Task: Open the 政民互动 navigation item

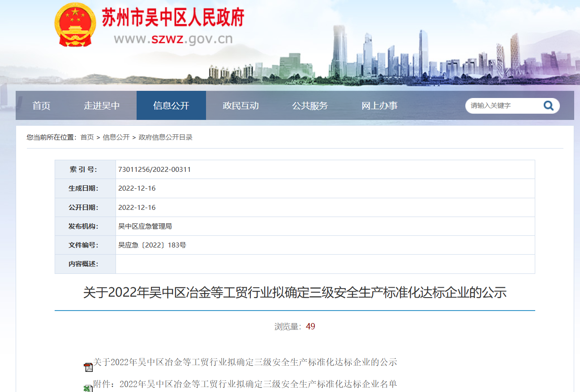Action: pos(241,106)
